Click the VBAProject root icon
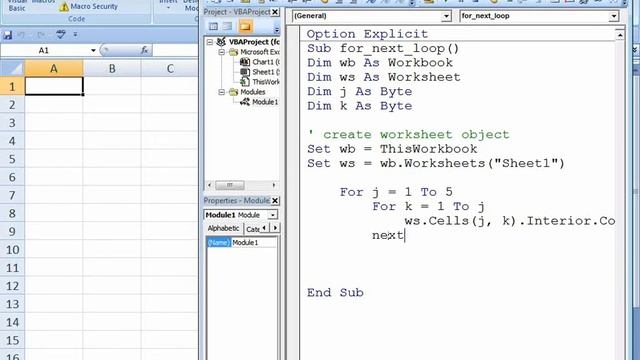The width and height of the screenshot is (640, 360). (221, 42)
